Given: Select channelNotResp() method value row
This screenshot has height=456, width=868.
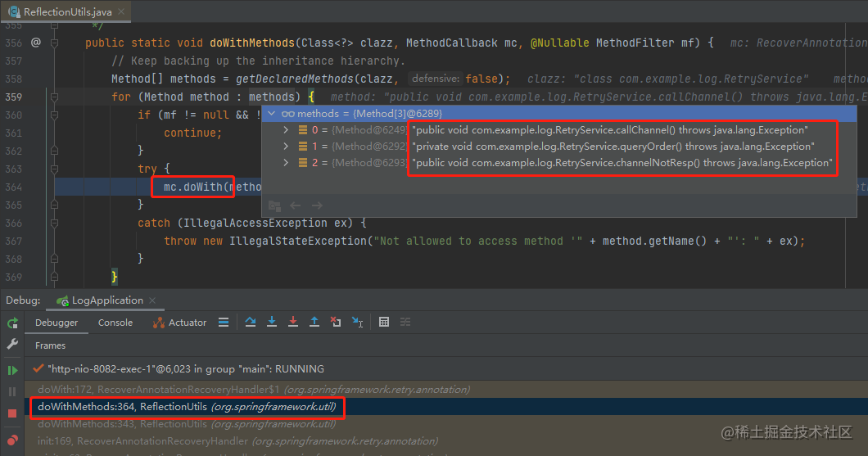Looking at the screenshot, I should coord(559,163).
